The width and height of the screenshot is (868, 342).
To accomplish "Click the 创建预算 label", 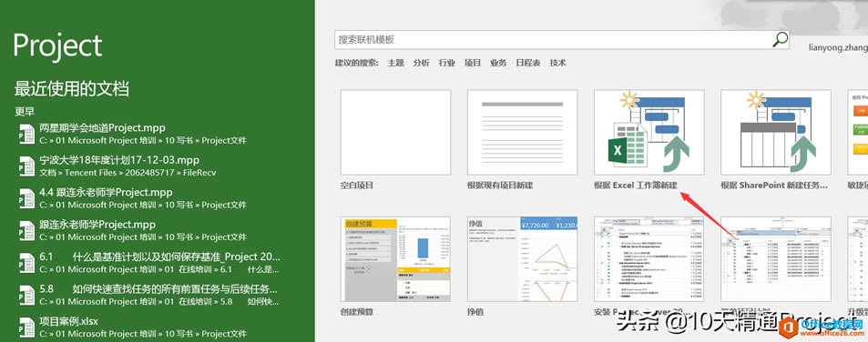I will click(357, 312).
